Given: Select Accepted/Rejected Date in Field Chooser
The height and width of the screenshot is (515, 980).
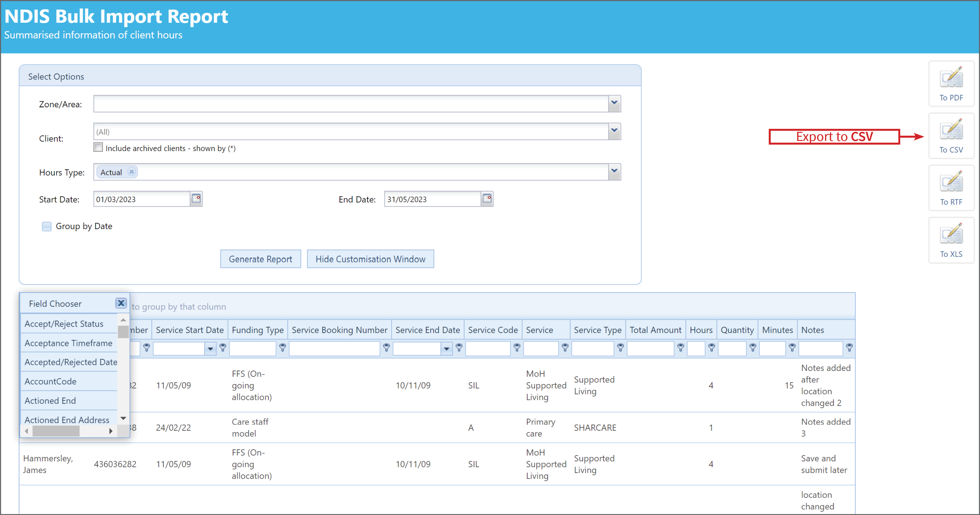Looking at the screenshot, I should click(69, 362).
